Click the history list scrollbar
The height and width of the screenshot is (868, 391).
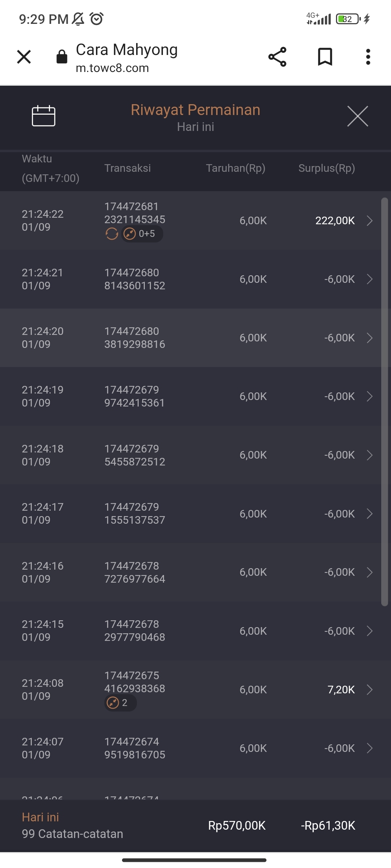pyautogui.click(x=384, y=401)
